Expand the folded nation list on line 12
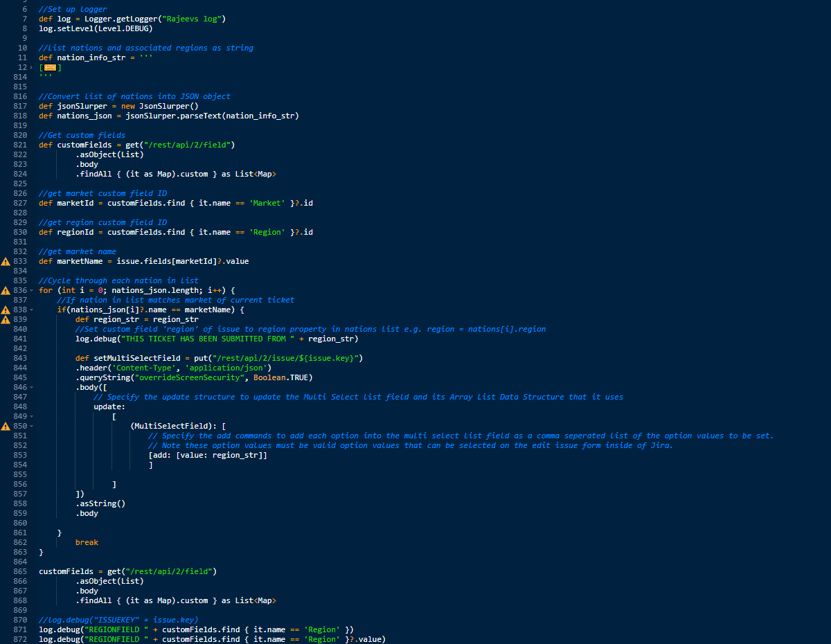Image resolution: width=831 pixels, height=644 pixels. (31, 66)
